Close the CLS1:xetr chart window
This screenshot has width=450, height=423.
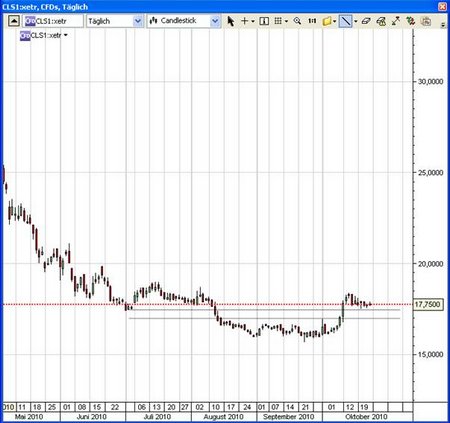click(x=442, y=6)
